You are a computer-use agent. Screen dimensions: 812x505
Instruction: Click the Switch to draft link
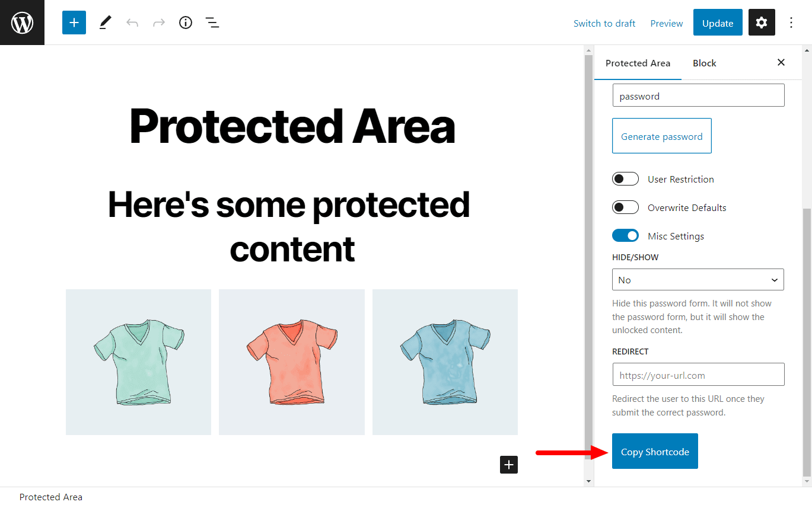tap(604, 23)
